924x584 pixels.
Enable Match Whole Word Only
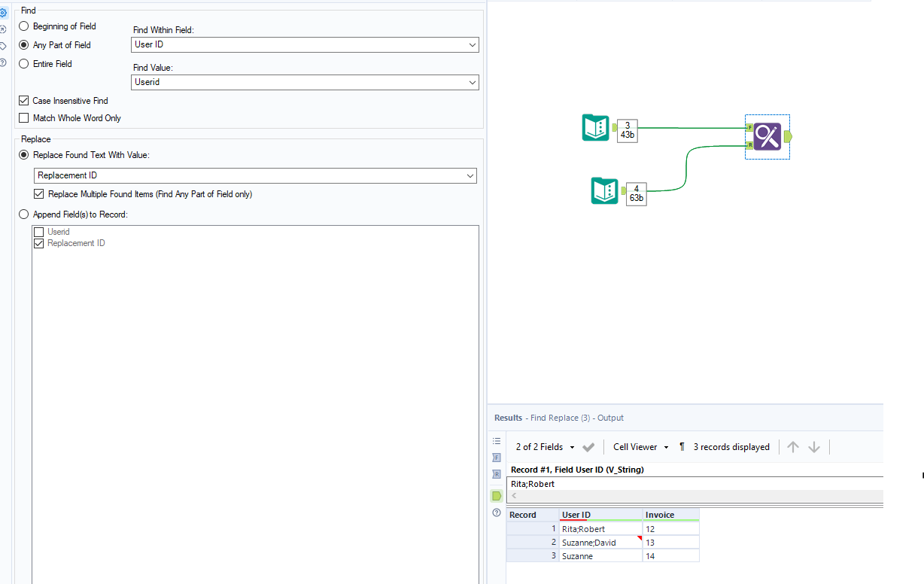click(x=24, y=118)
